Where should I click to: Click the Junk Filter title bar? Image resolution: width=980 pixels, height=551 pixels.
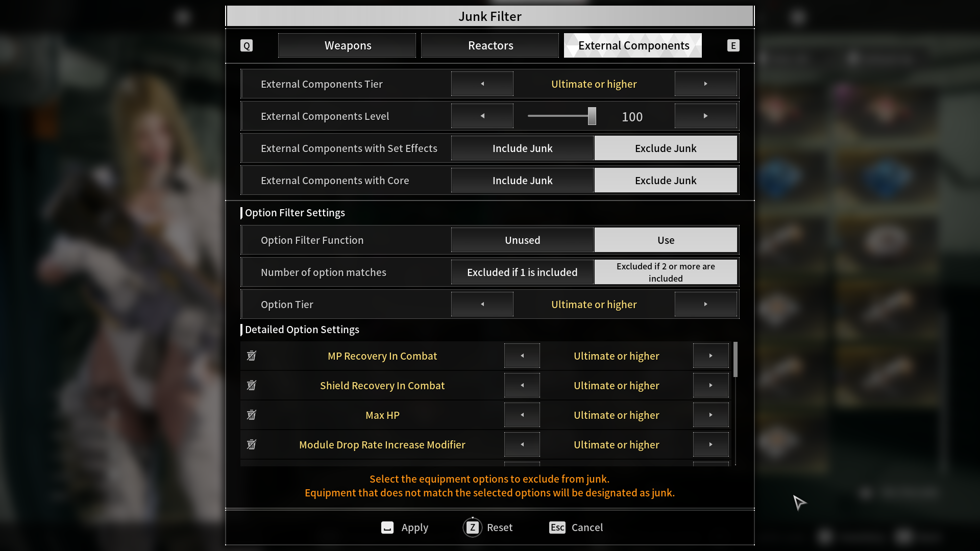(x=490, y=16)
